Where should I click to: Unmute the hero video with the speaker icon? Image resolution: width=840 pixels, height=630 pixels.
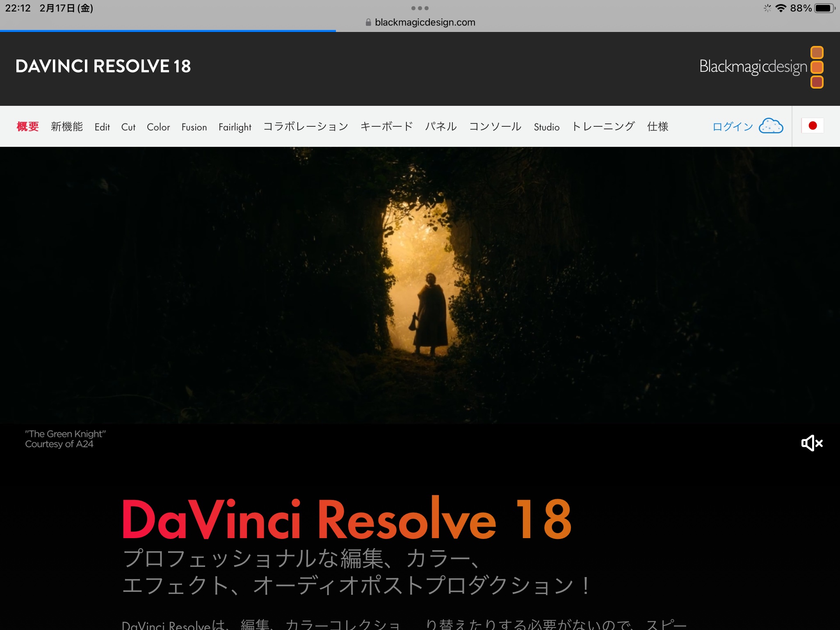812,443
